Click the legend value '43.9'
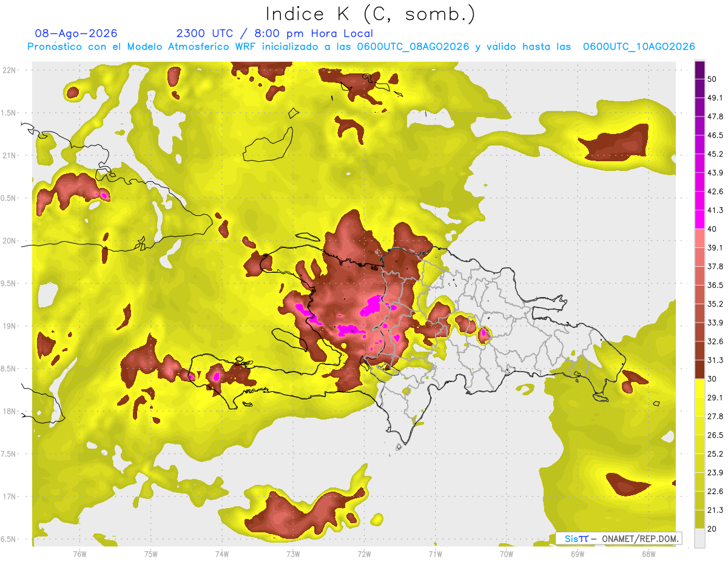Viewport: 728px width, 562px height. (x=715, y=173)
